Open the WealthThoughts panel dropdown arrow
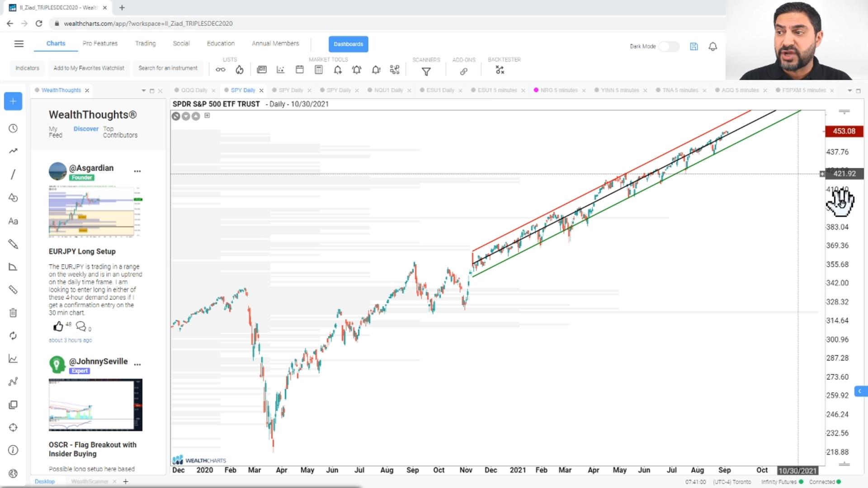The width and height of the screenshot is (868, 488). point(144,91)
